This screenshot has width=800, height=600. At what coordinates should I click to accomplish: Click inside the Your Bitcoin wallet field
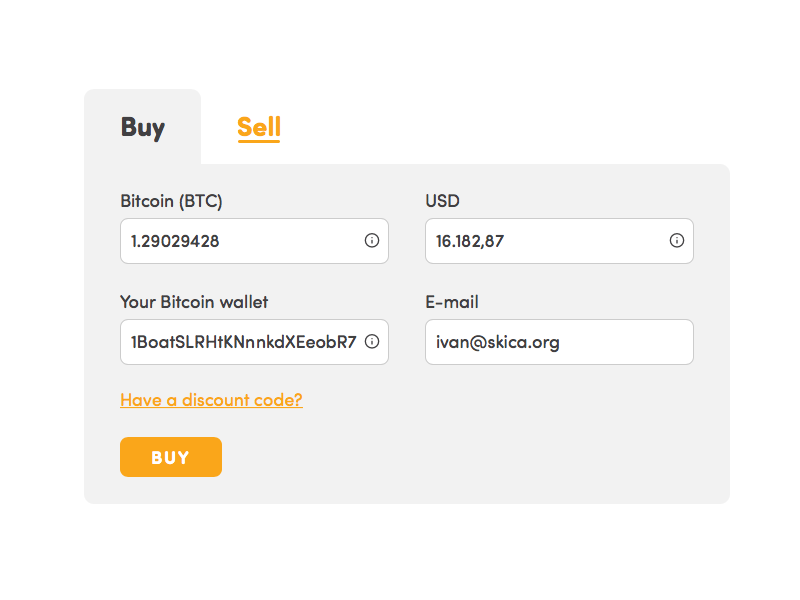click(x=255, y=342)
